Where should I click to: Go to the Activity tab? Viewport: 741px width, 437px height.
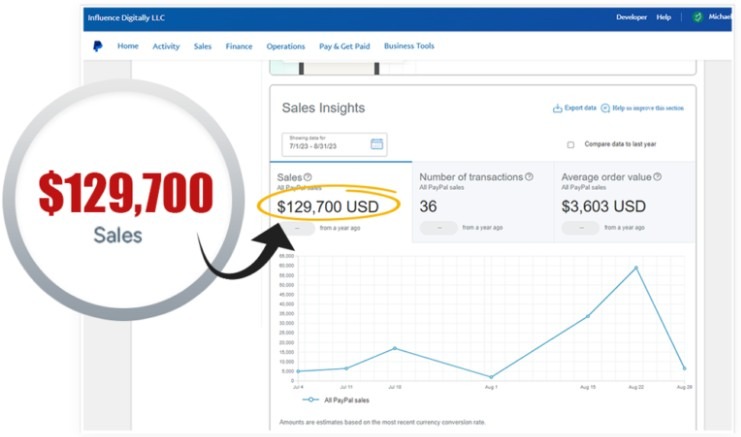click(x=166, y=46)
